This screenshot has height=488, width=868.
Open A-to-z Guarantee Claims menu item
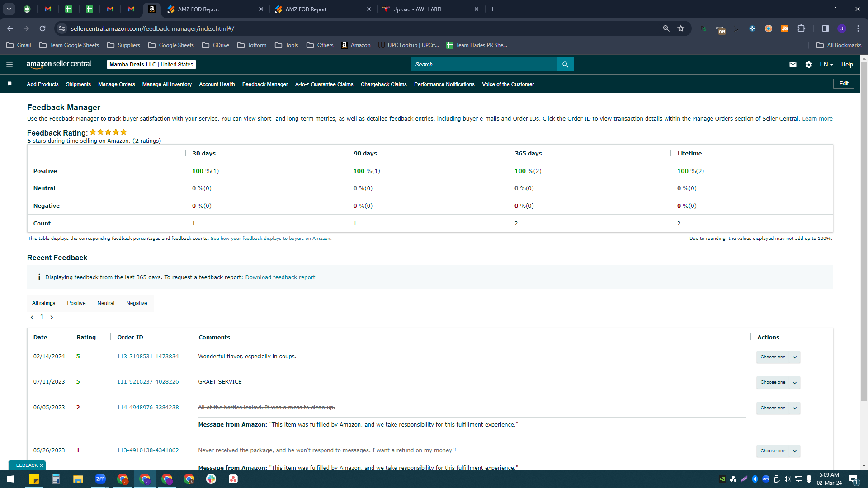click(x=324, y=84)
